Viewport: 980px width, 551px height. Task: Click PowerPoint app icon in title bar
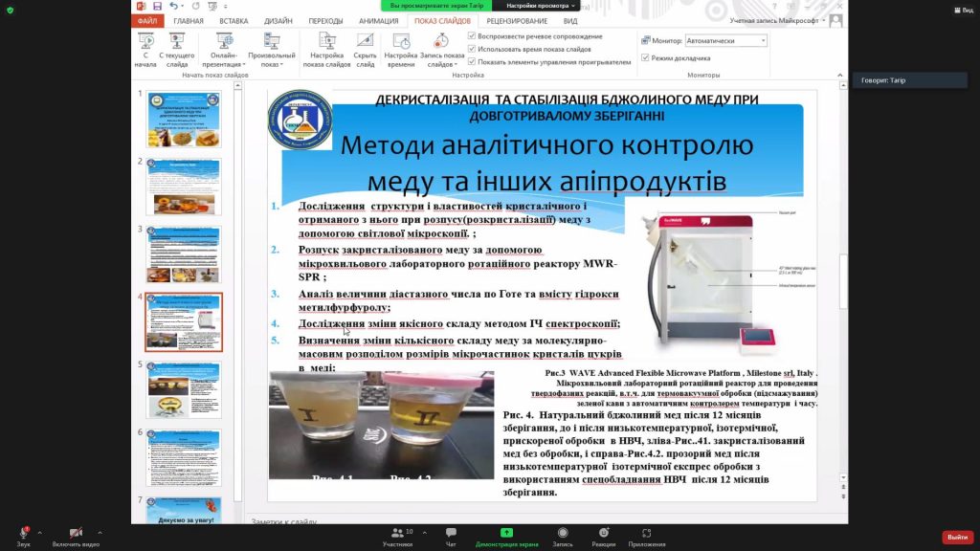[142, 6]
